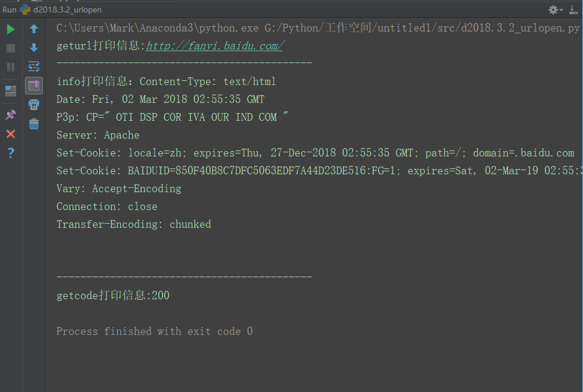
Task: Click the 'Process finished with exit code 0' line
Action: point(154,331)
